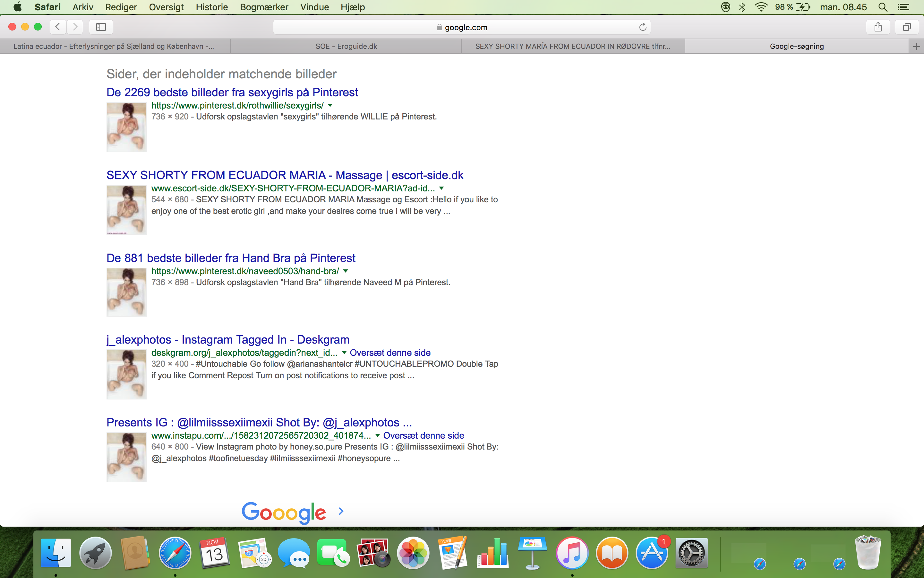Open Calendar showing Nov 13
The width and height of the screenshot is (924, 578).
click(215, 553)
